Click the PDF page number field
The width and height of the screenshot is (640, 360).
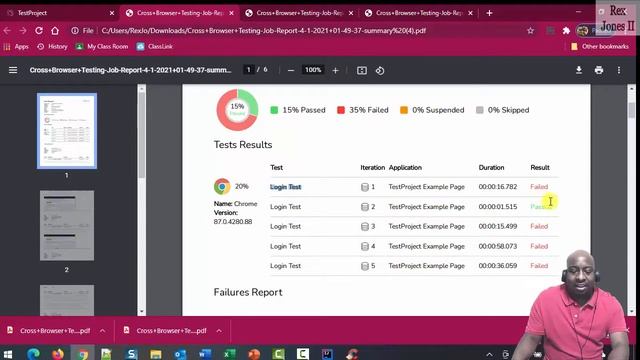[x=248, y=70]
